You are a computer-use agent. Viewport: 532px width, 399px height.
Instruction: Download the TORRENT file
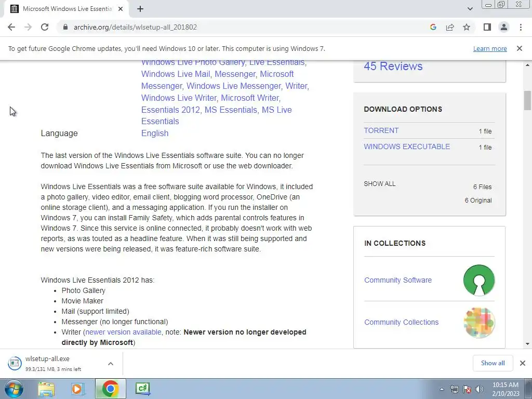click(x=381, y=130)
